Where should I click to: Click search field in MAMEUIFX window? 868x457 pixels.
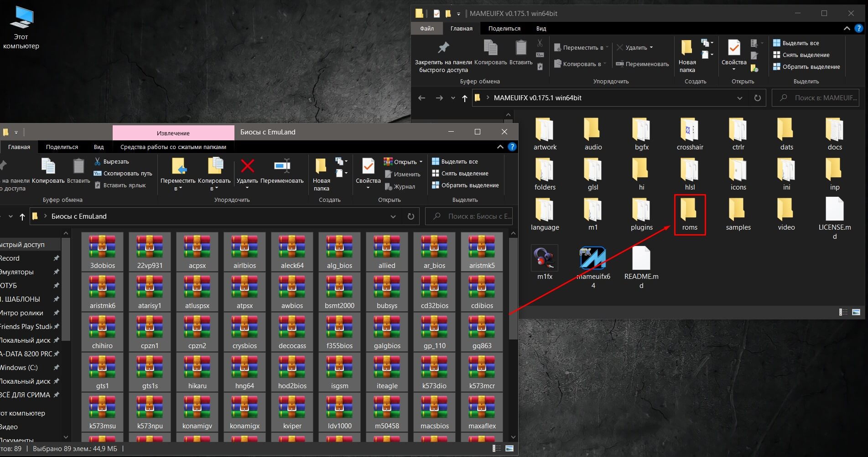point(816,98)
